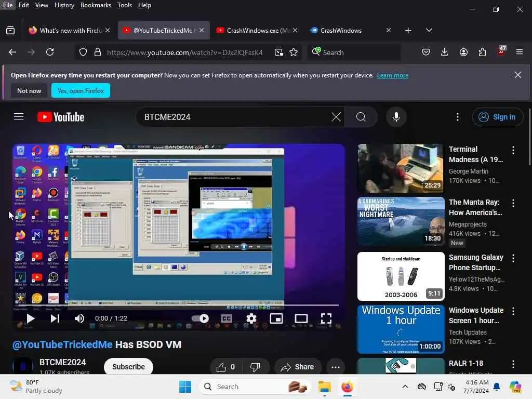The width and height of the screenshot is (532, 399).
Task: Go back to previous page
Action: pyautogui.click(x=12, y=52)
